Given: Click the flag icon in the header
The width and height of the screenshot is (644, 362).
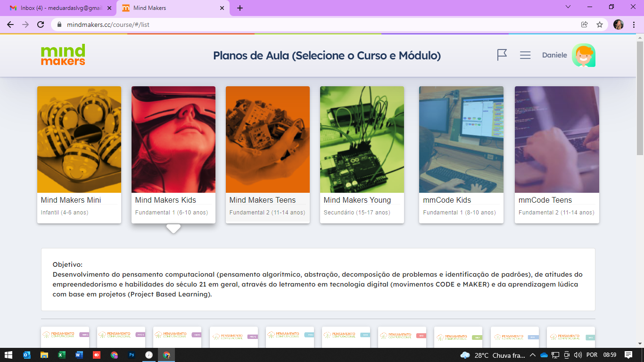Looking at the screenshot, I should point(502,55).
